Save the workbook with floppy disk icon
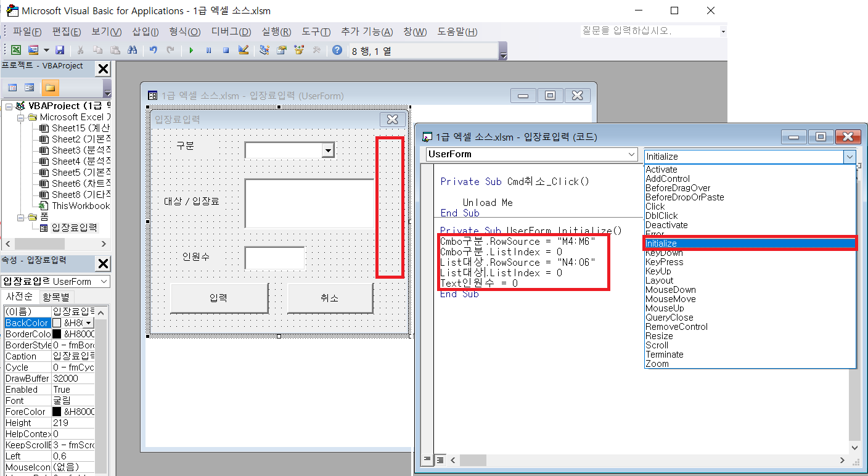This screenshot has height=476, width=868. click(x=60, y=51)
